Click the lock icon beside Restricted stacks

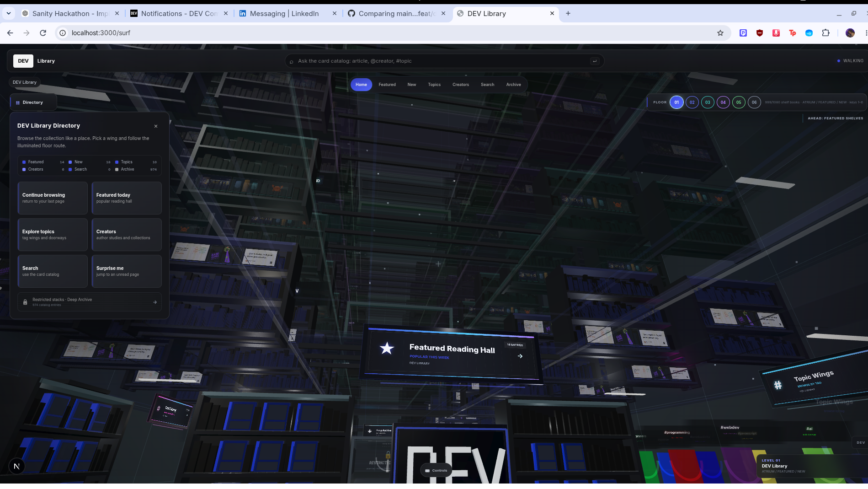click(x=25, y=302)
